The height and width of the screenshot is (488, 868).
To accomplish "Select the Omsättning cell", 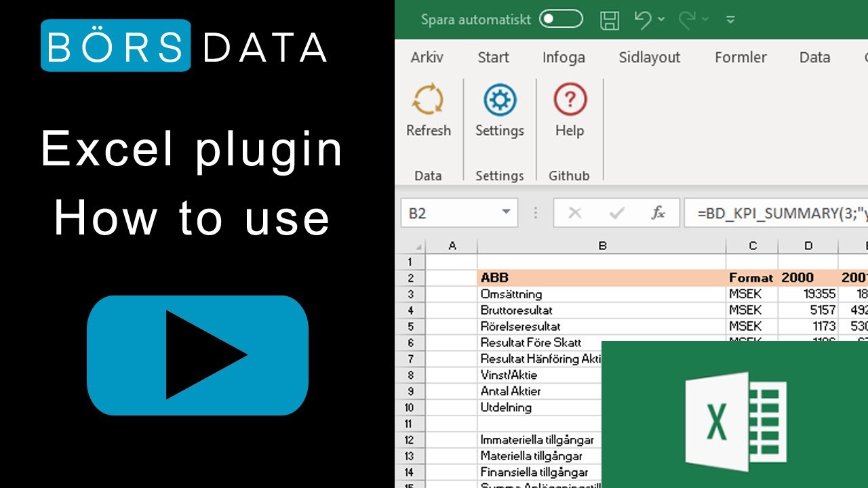I will (602, 294).
